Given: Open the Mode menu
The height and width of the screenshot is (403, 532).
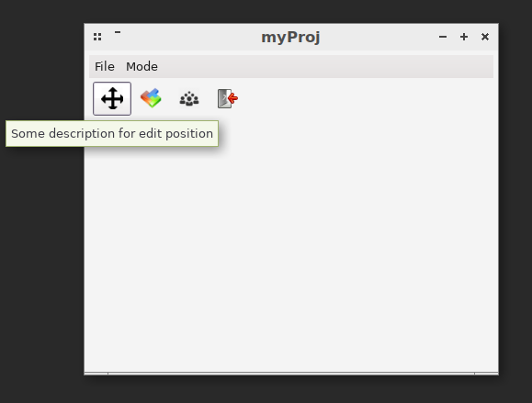Looking at the screenshot, I should click(x=141, y=66).
